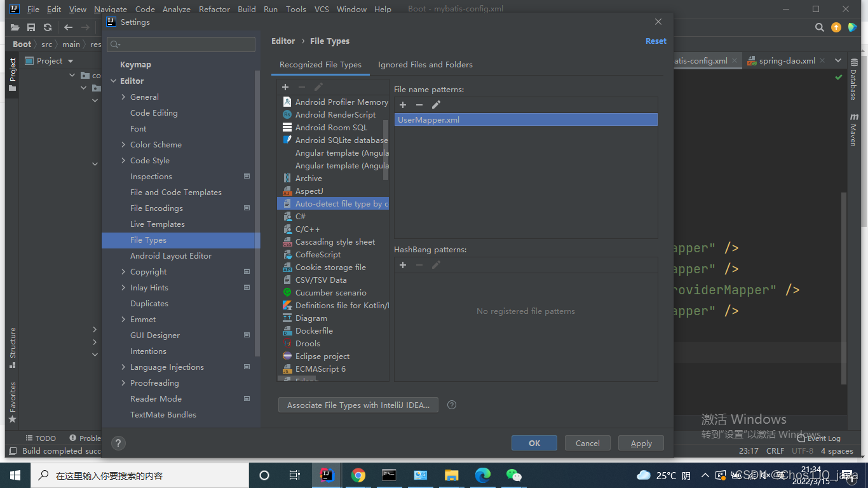Select TextMate Bundles settings item
This screenshot has width=868, height=488.
coord(163,415)
